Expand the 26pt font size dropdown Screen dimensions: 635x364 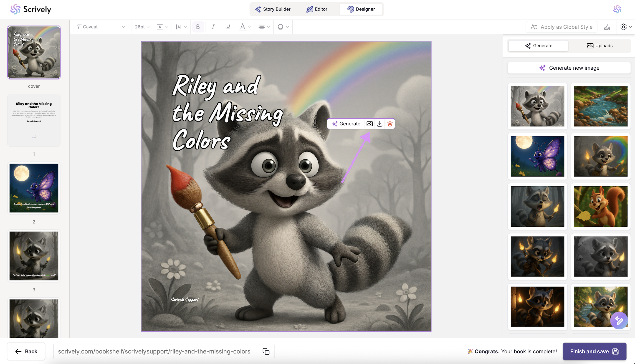click(x=142, y=27)
